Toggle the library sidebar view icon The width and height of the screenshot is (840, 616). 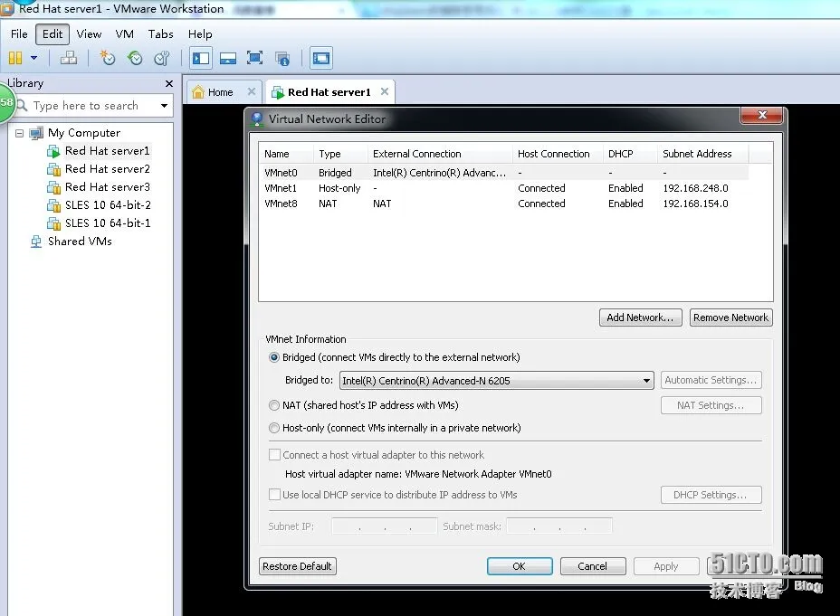tap(201, 58)
